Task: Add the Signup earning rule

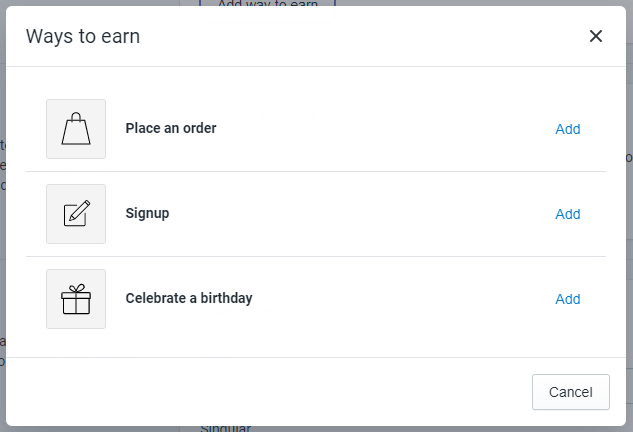Action: 567,214
